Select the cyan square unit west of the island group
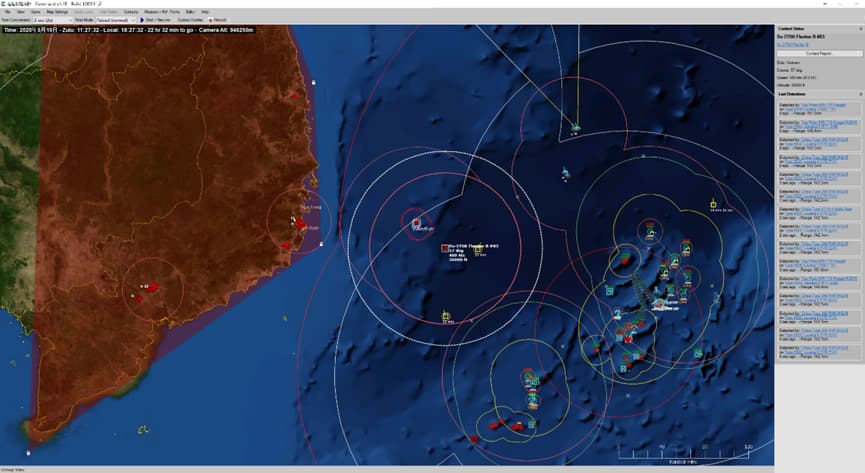This screenshot has width=865, height=473. 610,290
